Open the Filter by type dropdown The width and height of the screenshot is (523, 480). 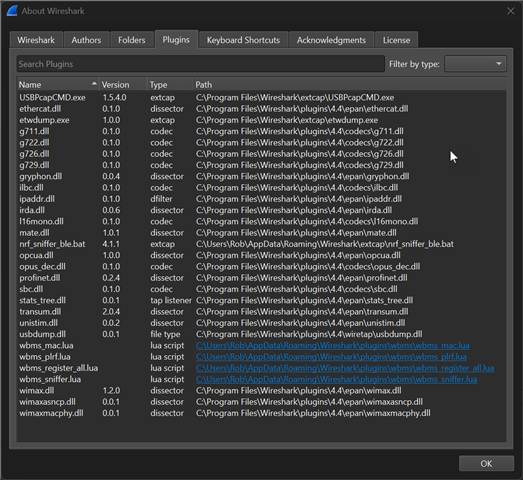coord(475,64)
